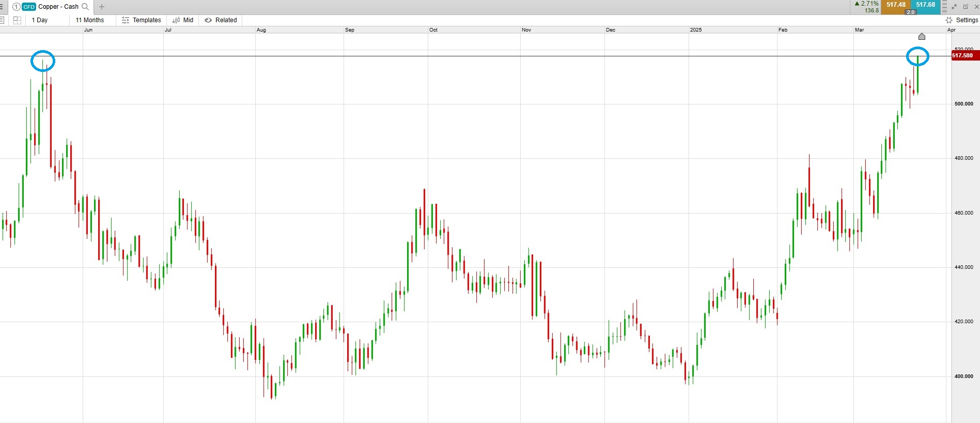This screenshot has width=980, height=423.
Task: Click the 460.000 price axis label
Action: pos(963,213)
